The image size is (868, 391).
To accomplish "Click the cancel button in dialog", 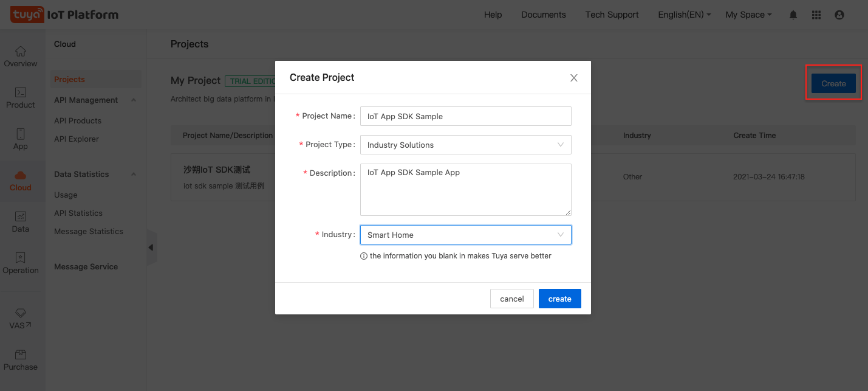I will [x=511, y=299].
